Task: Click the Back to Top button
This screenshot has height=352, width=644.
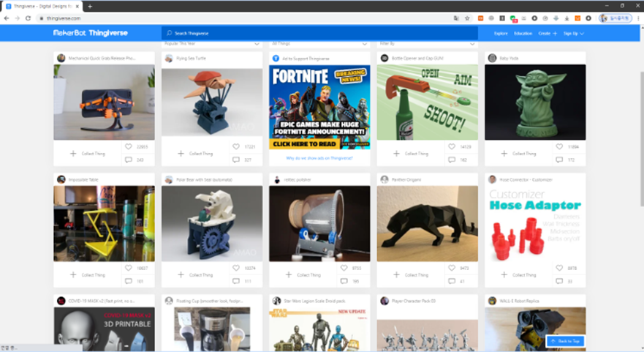Action: [x=565, y=341]
